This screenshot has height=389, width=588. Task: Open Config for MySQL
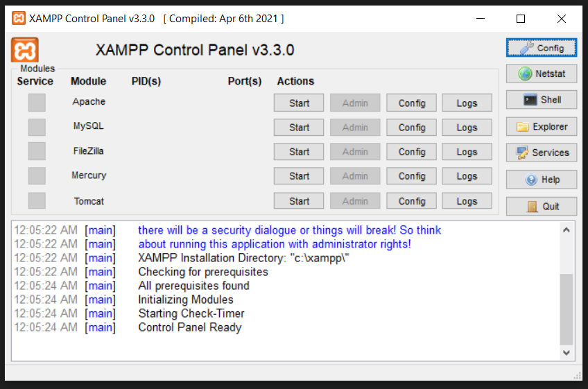coord(412,127)
